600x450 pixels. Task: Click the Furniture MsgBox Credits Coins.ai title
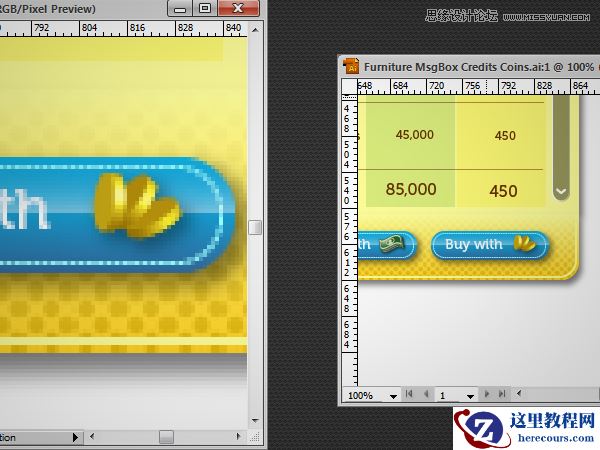pos(457,67)
